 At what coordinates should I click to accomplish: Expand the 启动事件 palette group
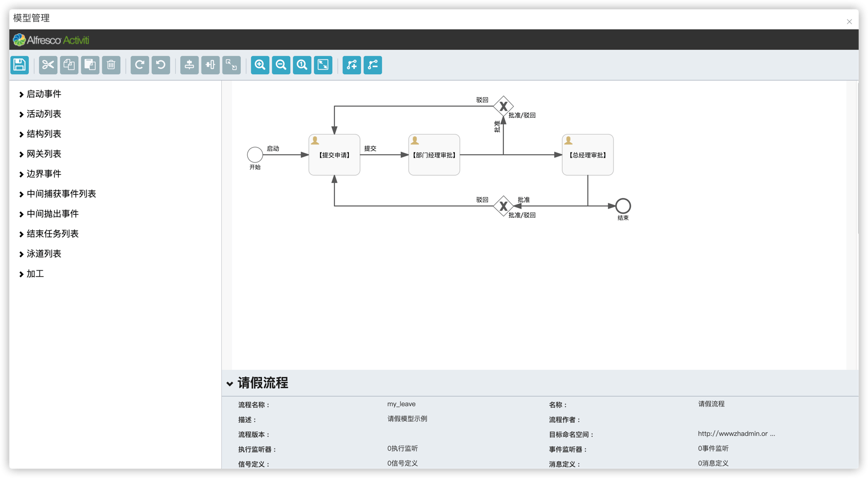point(40,94)
